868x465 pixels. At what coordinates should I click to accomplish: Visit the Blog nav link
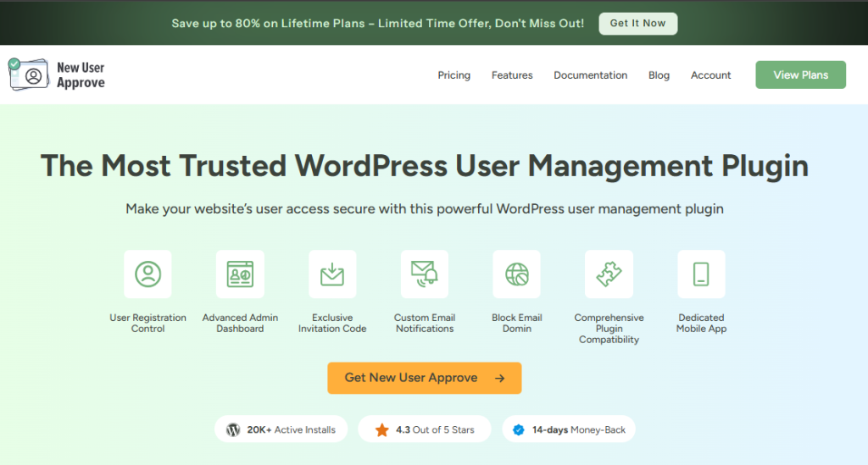(659, 75)
